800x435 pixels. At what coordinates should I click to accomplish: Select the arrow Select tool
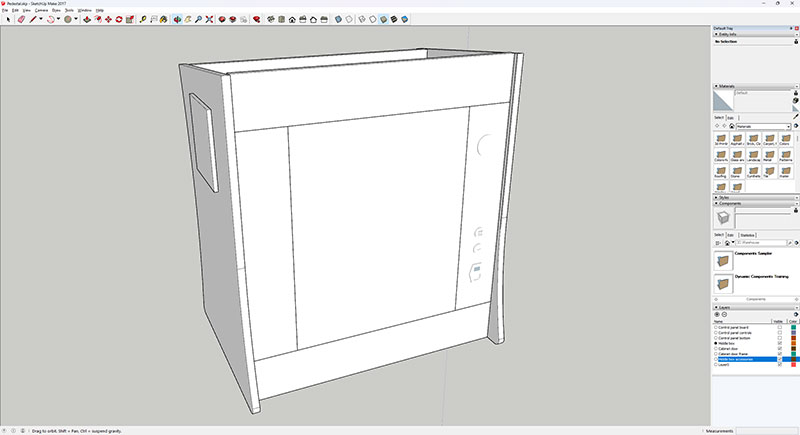pyautogui.click(x=8, y=19)
